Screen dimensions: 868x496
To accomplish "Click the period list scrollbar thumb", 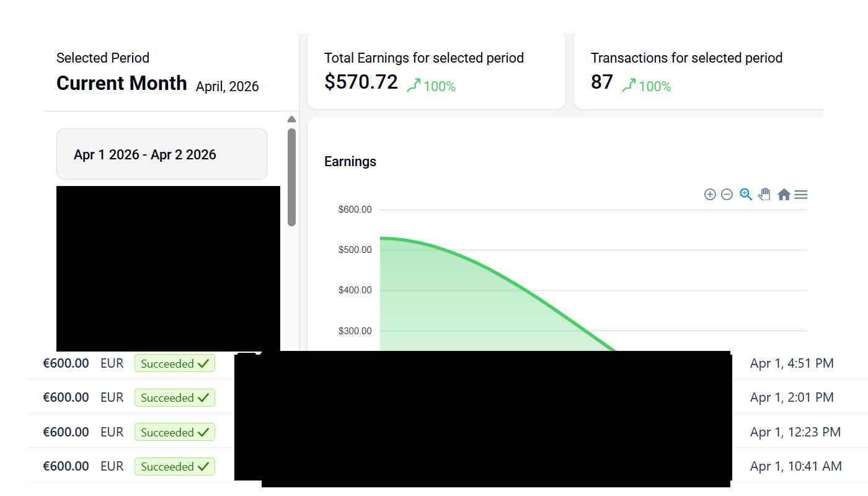I will tap(291, 177).
